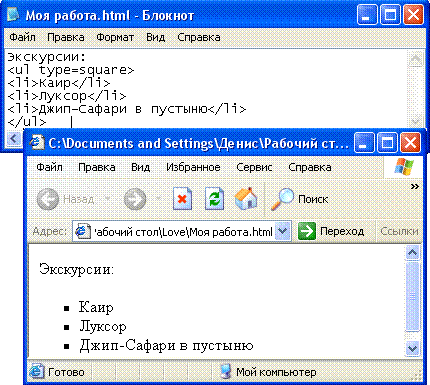The height and width of the screenshot is (385, 430).
Task: Open Back button history dropdown arrow
Action: (107, 199)
